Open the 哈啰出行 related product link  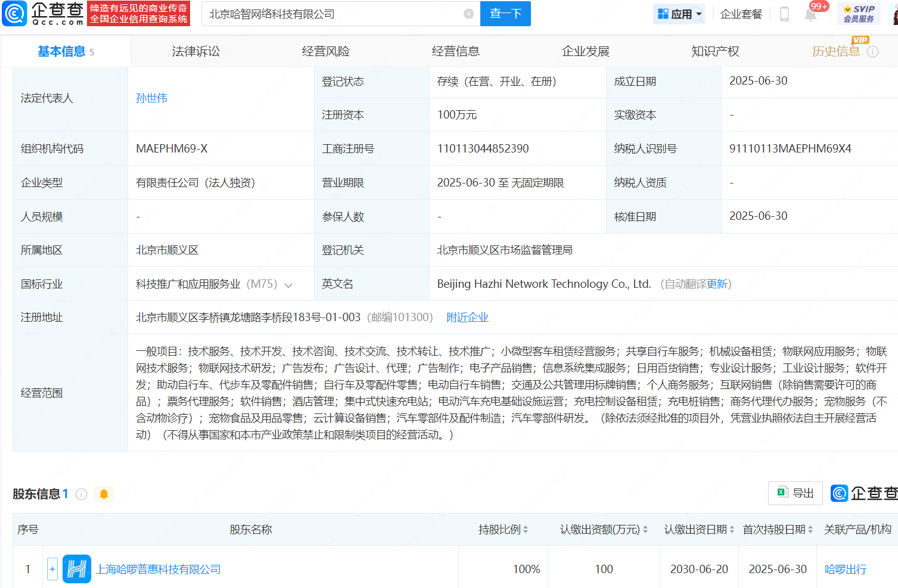(x=846, y=570)
